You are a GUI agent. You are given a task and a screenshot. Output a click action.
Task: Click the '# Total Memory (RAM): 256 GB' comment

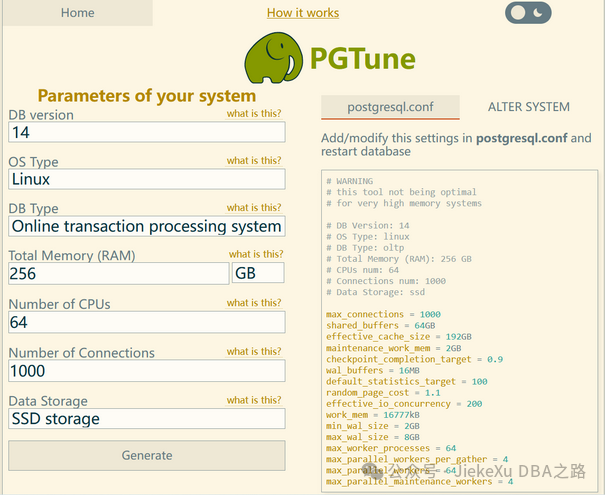[x=399, y=259]
